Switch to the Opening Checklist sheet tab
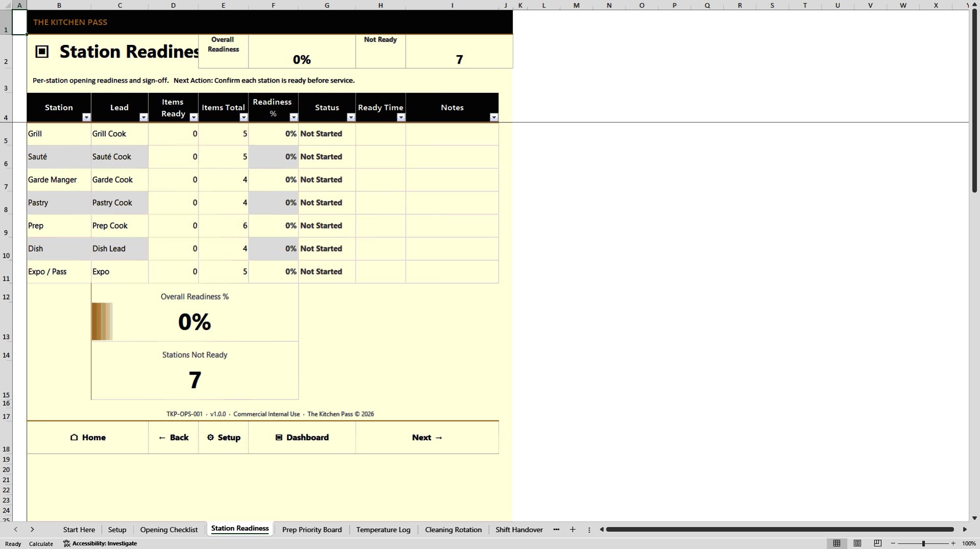This screenshot has height=549, width=980. coord(169,530)
